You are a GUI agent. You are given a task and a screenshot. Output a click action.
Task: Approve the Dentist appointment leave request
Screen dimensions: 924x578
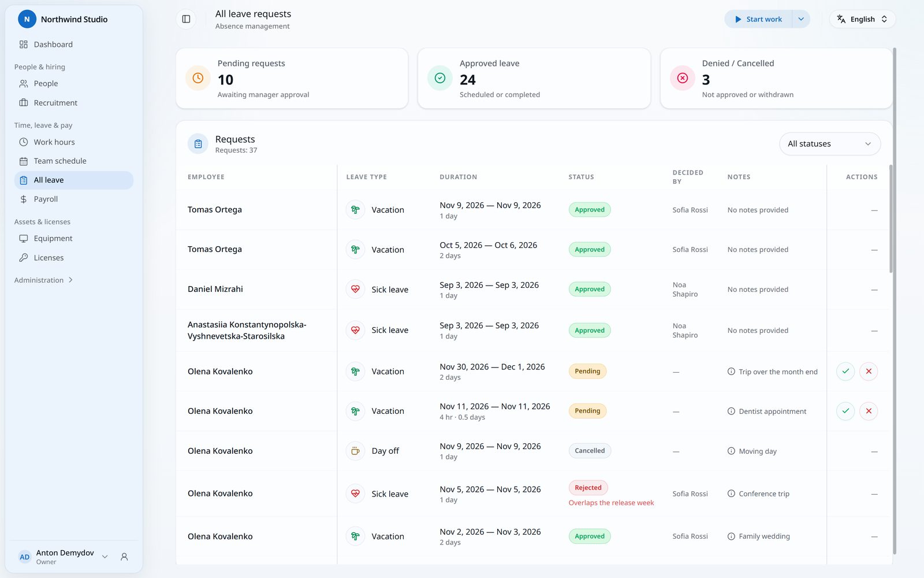pos(845,411)
